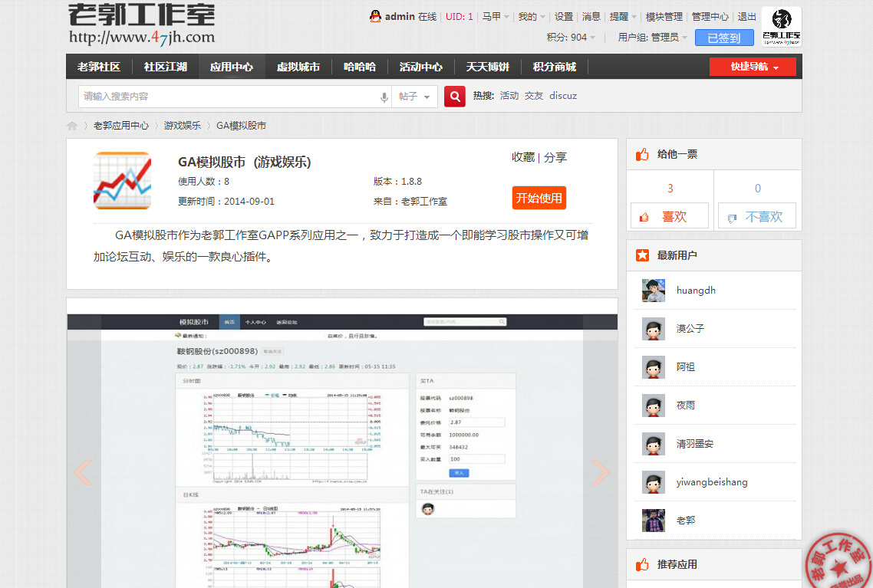Expand the 积分: 904 dropdown
The height and width of the screenshot is (588, 873).
(570, 37)
